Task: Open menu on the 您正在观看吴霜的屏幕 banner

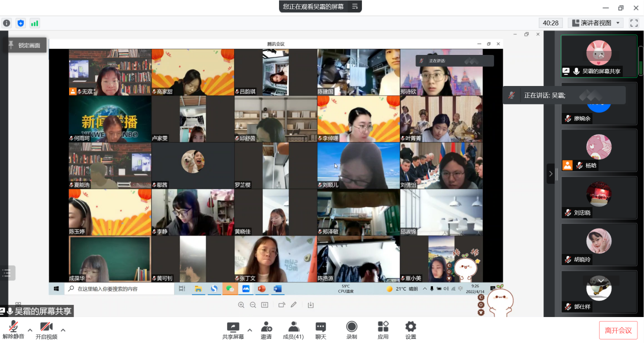Action: [x=355, y=7]
